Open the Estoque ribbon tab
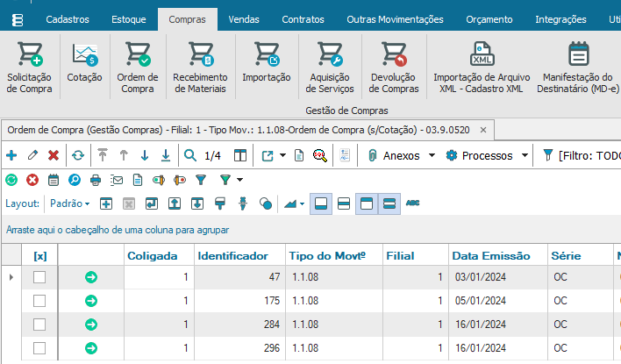 [x=130, y=18]
